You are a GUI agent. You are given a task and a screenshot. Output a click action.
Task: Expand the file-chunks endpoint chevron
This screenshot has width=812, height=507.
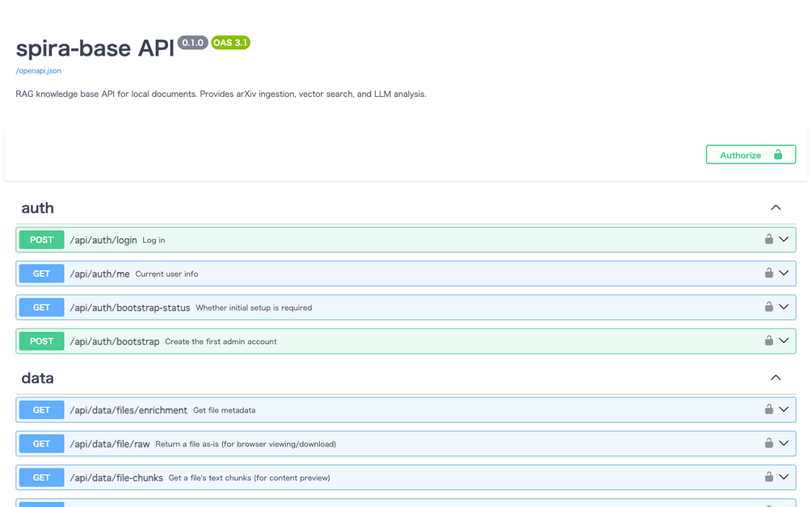(x=784, y=477)
